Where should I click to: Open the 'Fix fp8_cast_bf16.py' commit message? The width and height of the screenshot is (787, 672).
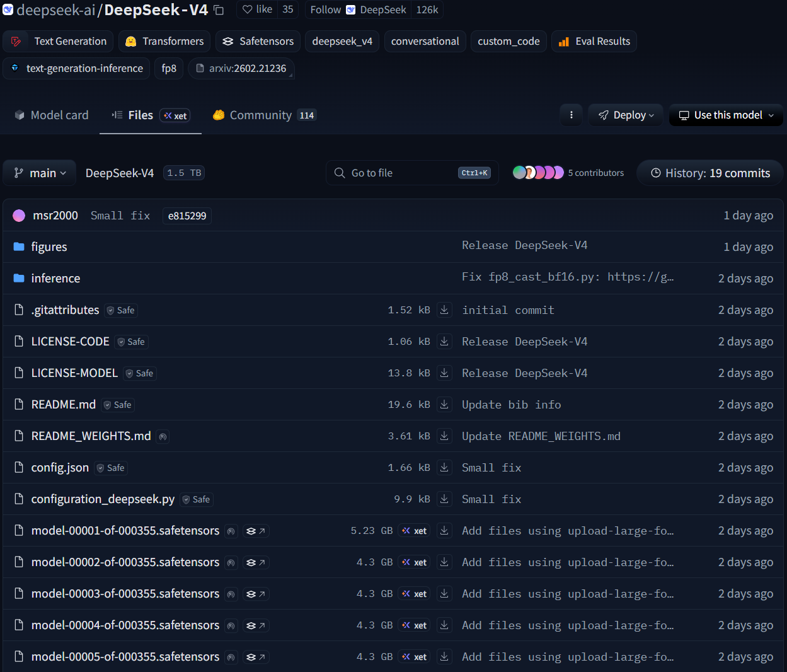(x=568, y=277)
